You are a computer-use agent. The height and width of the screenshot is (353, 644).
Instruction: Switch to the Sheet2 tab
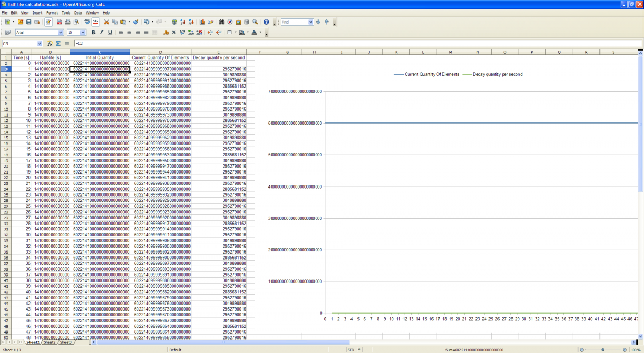pyautogui.click(x=49, y=342)
